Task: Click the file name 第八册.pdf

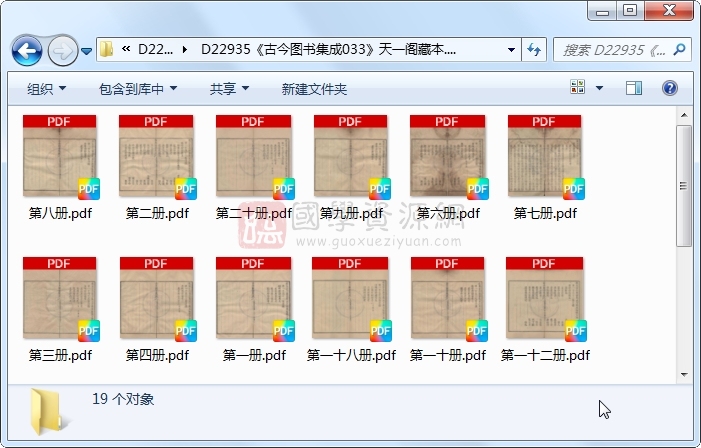Action: 60,213
